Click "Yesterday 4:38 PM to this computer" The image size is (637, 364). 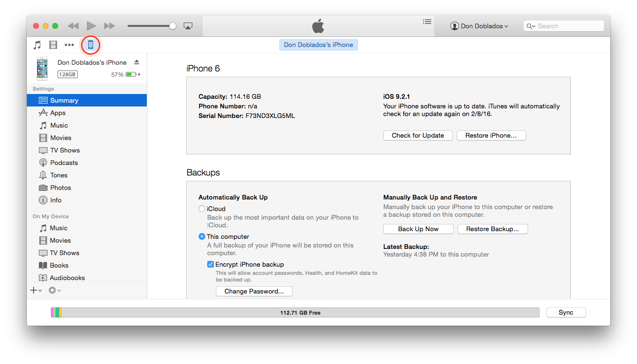(436, 254)
